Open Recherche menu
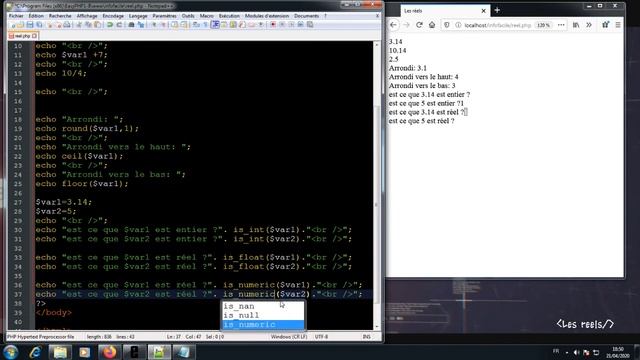The width and height of the screenshot is (640, 360). tap(60, 16)
